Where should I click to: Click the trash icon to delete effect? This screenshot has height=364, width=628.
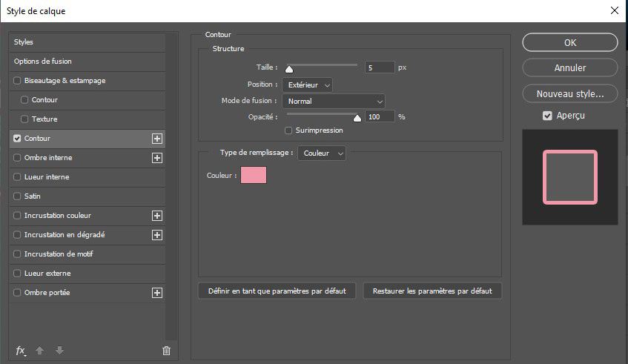click(x=166, y=351)
